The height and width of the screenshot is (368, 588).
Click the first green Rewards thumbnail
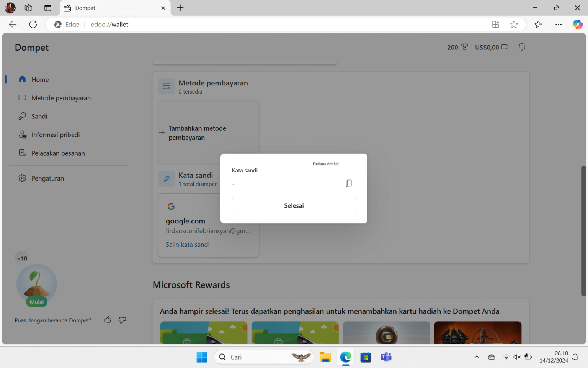(204, 332)
